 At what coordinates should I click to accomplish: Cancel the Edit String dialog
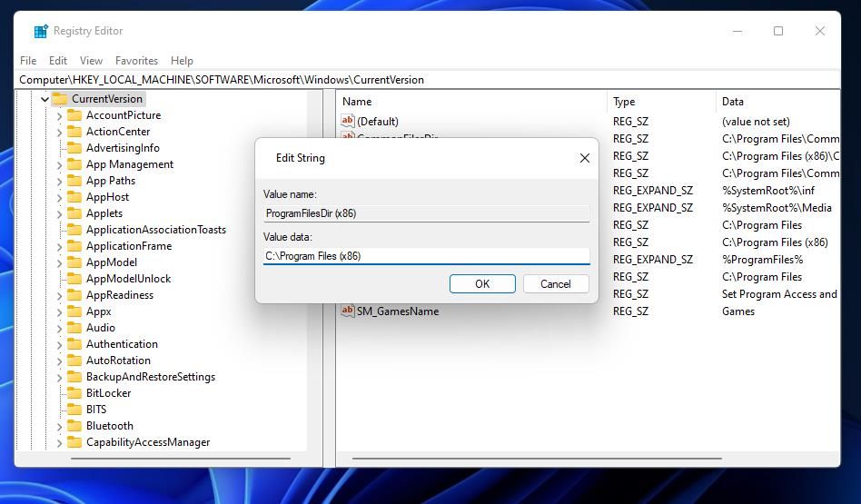(x=556, y=284)
